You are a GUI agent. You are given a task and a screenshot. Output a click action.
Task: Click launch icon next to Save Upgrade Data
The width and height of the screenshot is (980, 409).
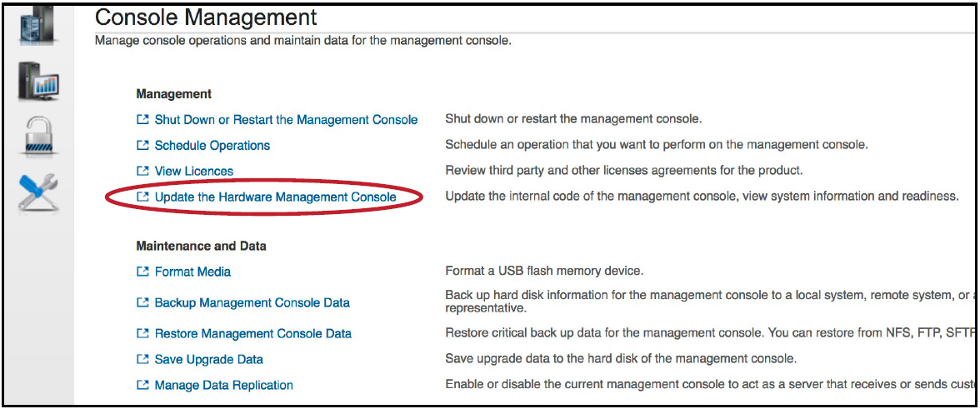point(142,360)
